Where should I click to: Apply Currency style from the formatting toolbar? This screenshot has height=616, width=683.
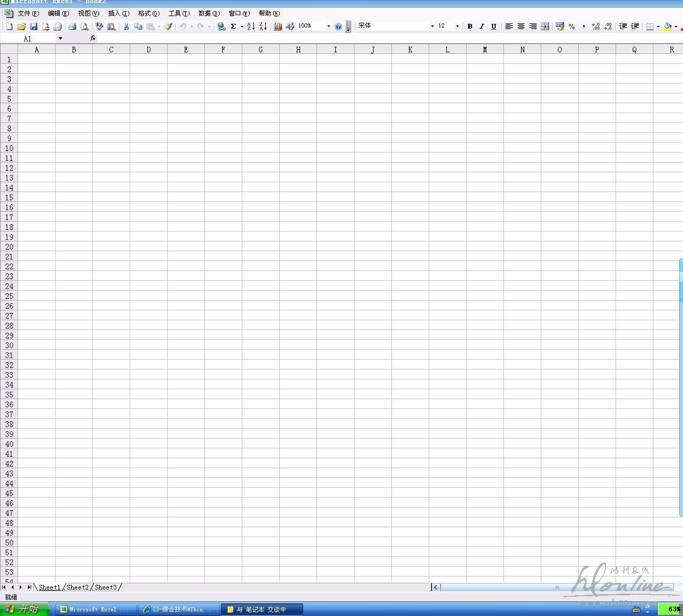(x=559, y=26)
